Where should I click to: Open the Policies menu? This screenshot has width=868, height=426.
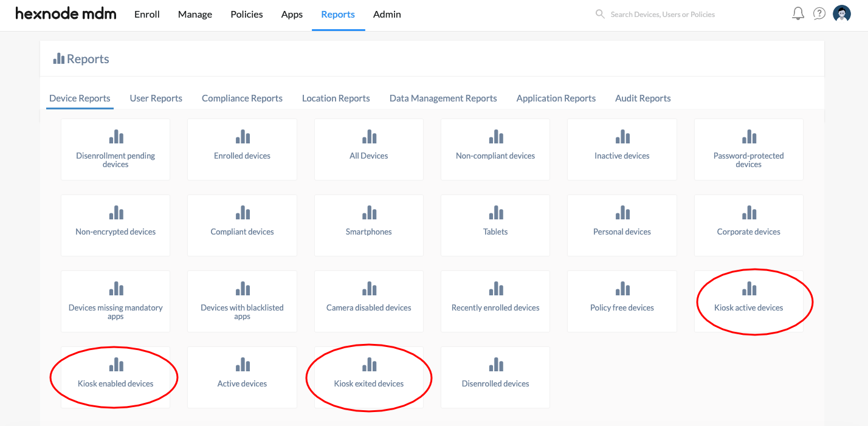(247, 15)
